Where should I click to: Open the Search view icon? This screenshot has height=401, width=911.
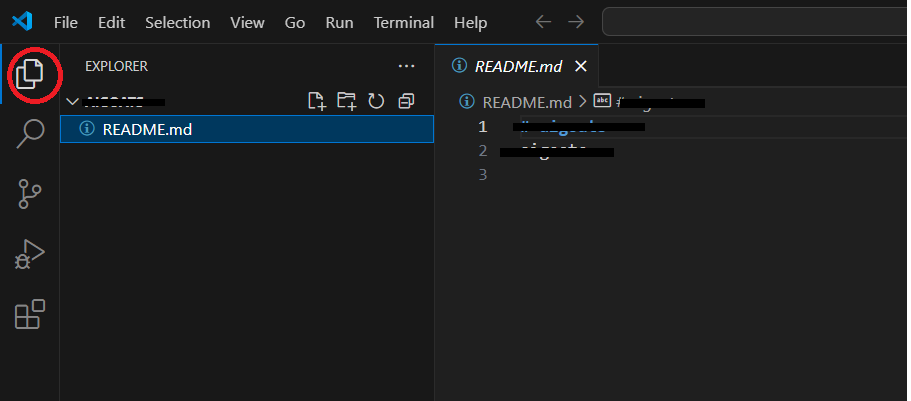tap(30, 133)
